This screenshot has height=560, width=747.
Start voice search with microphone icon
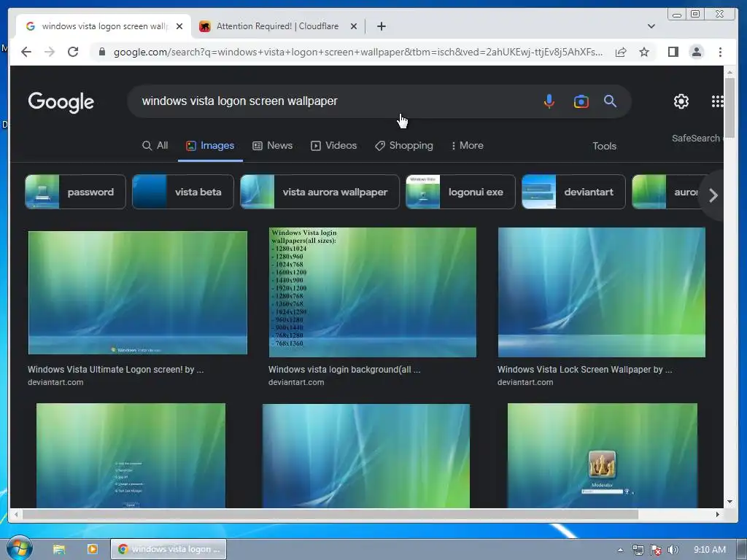[x=549, y=101]
